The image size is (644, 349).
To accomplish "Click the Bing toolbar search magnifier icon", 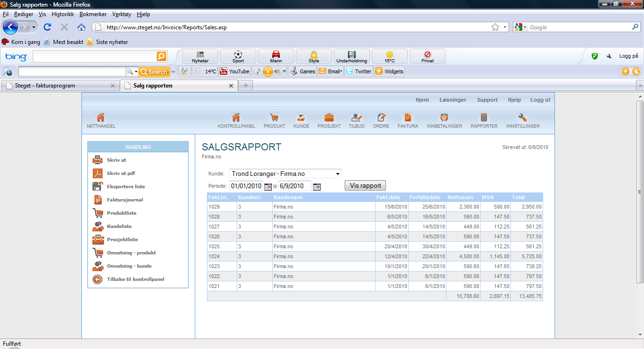I will pyautogui.click(x=161, y=57).
